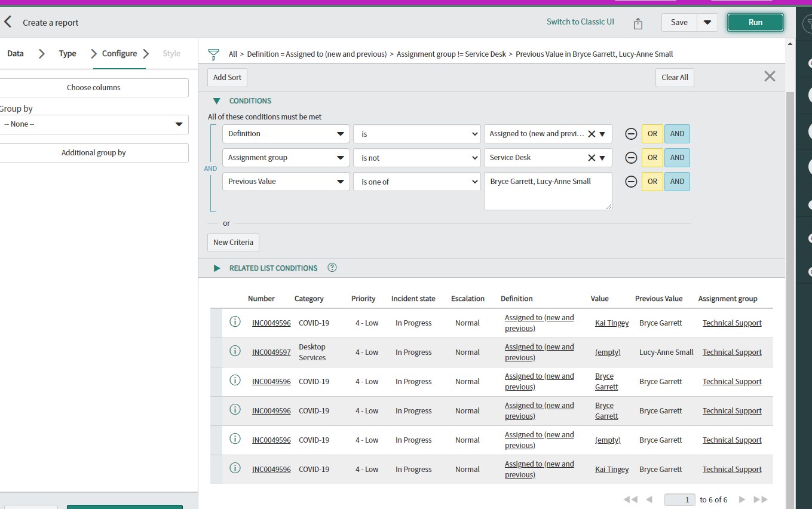Open the Save options dropdown arrow
812x509 pixels.
tap(707, 23)
